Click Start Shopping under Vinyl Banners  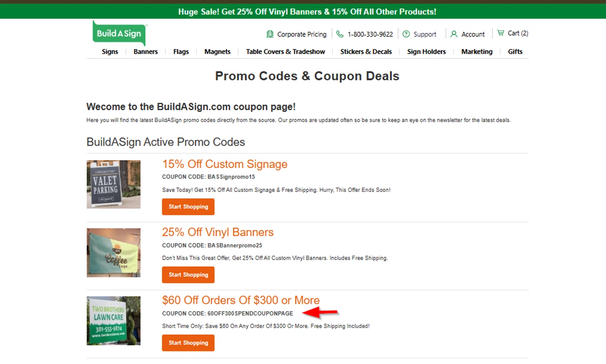point(188,275)
